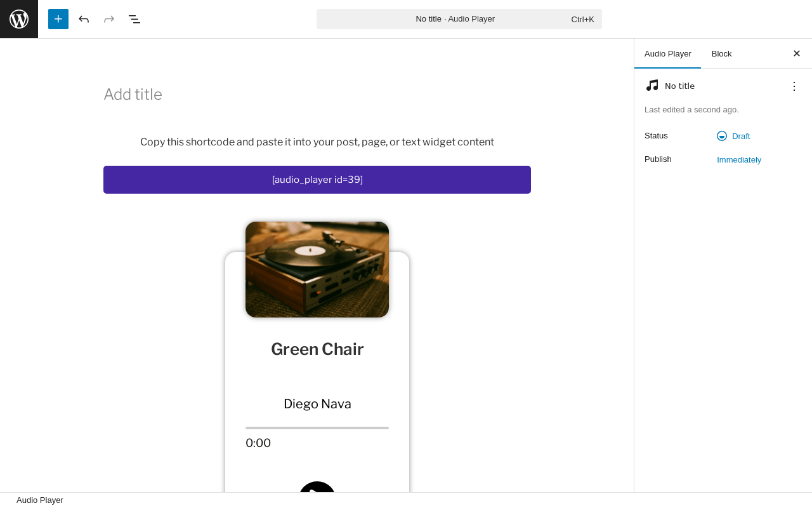Screen dimensions: 812x508
Task: Click the Add title field
Action: coord(317,94)
